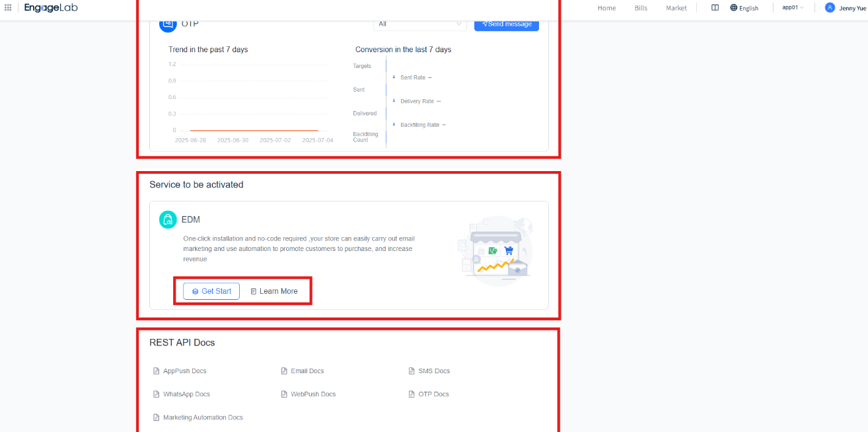Expand the All filter dropdown in OTP card

coord(420,24)
